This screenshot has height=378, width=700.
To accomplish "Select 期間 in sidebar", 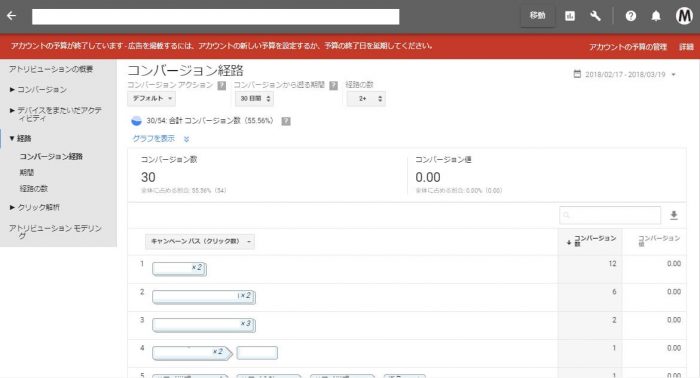I will 27,172.
